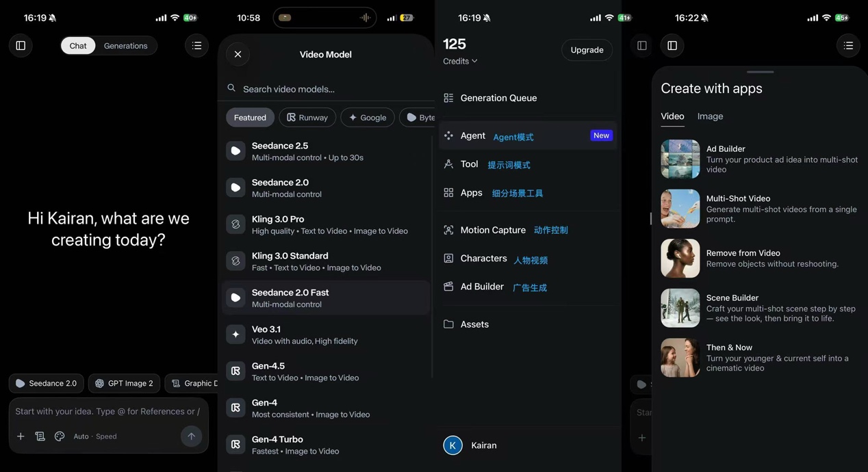Send prompt with the arrow-up button
Image resolution: width=868 pixels, height=472 pixels.
pyautogui.click(x=191, y=436)
